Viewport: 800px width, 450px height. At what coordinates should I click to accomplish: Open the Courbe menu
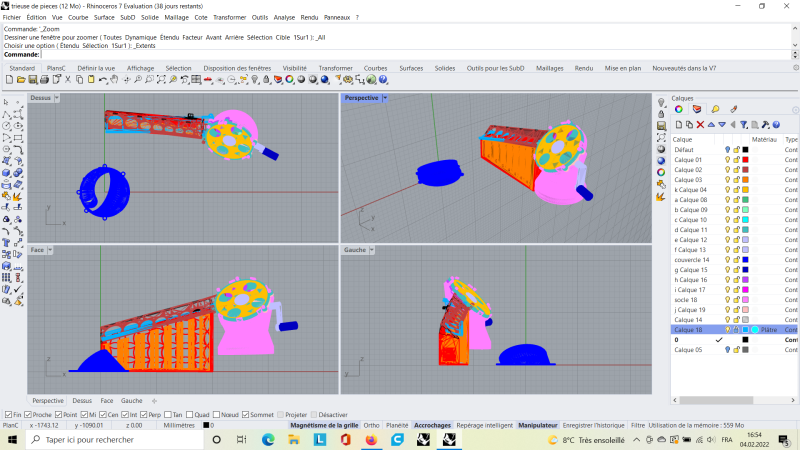(x=77, y=17)
